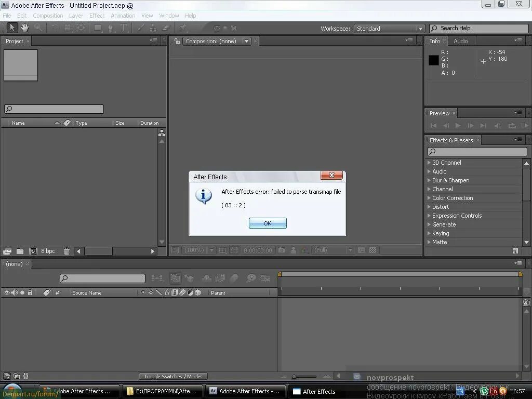
Task: Select the Horizontal Type tool
Action: (124, 28)
